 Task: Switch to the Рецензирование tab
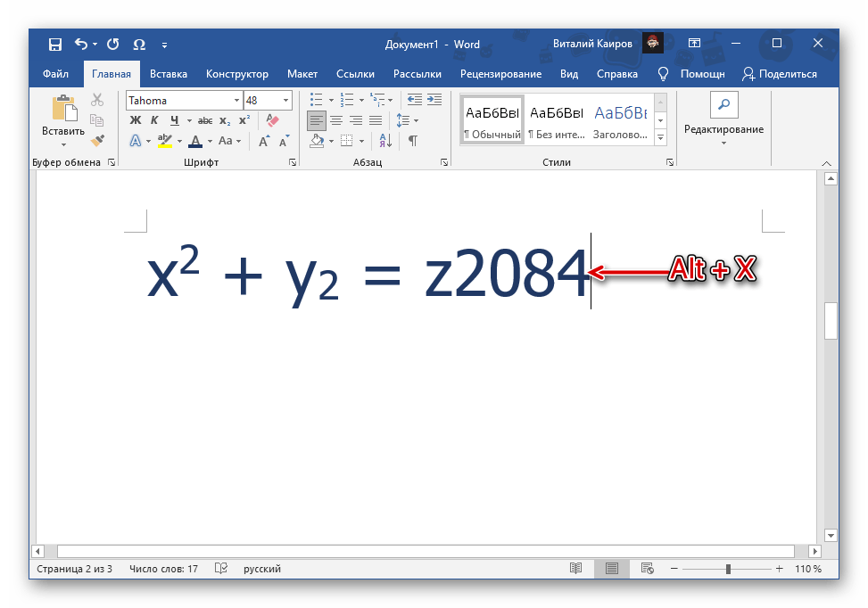tap(500, 74)
